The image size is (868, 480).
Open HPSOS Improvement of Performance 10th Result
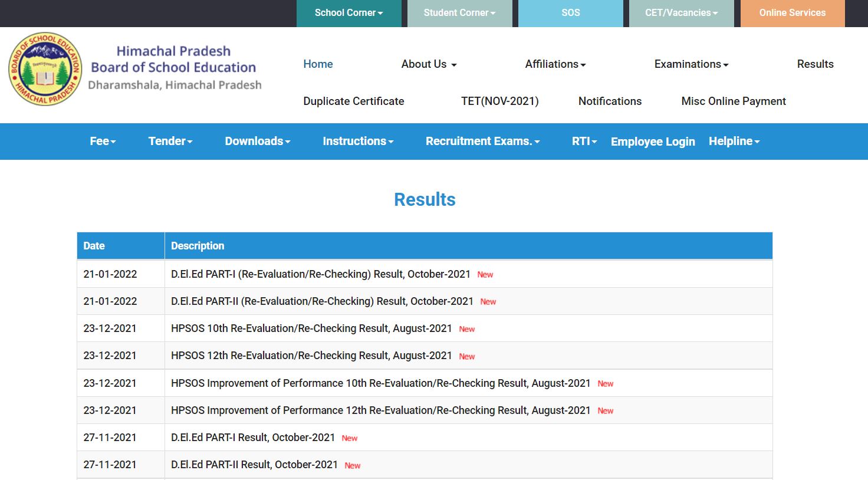click(x=381, y=383)
